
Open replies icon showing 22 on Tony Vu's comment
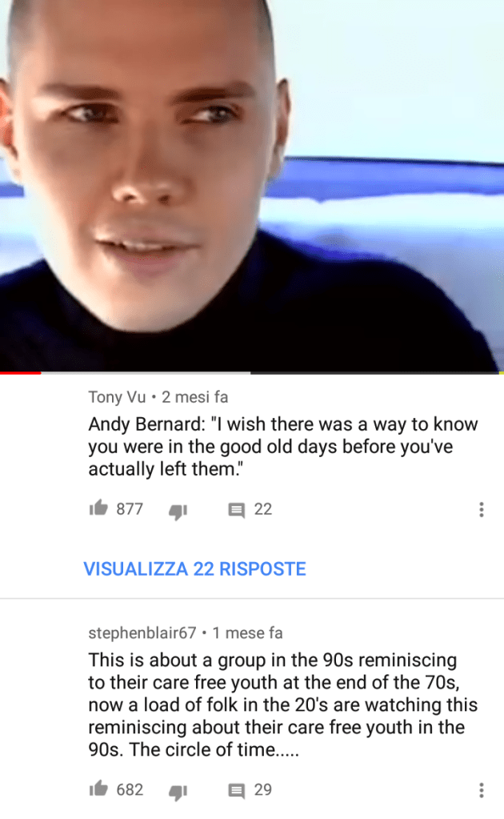pyautogui.click(x=236, y=510)
